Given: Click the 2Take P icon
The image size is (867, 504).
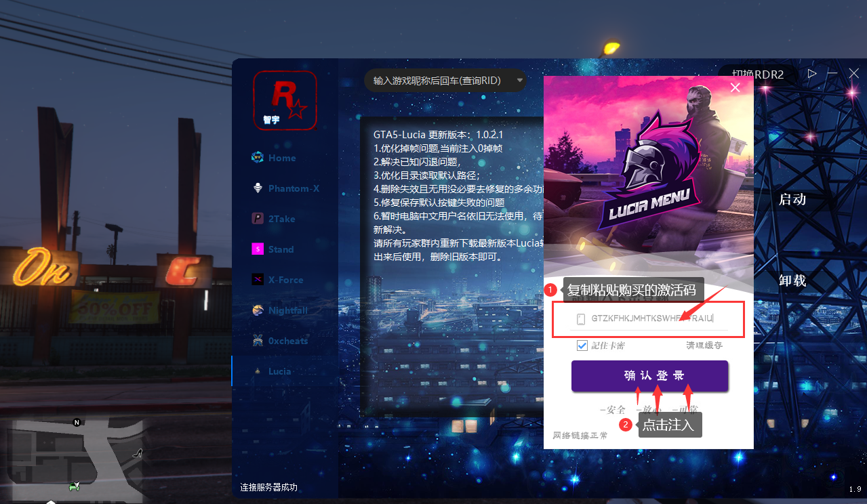Looking at the screenshot, I should [x=258, y=219].
